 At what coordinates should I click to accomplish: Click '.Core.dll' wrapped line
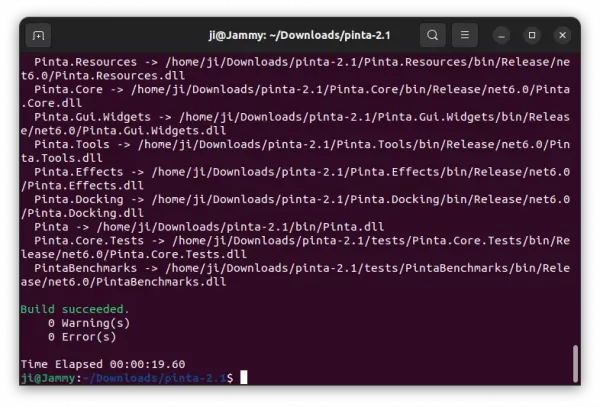51,103
